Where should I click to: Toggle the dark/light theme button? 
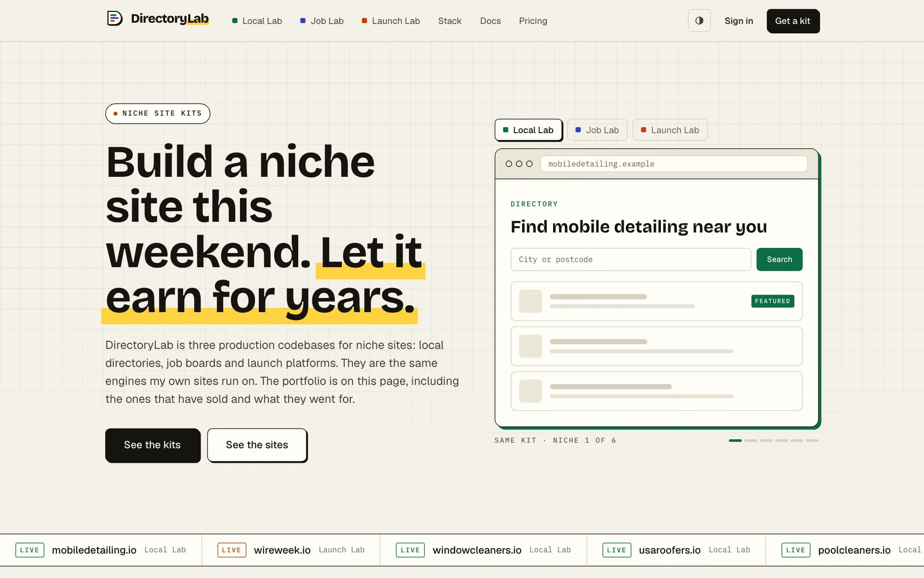pos(699,21)
